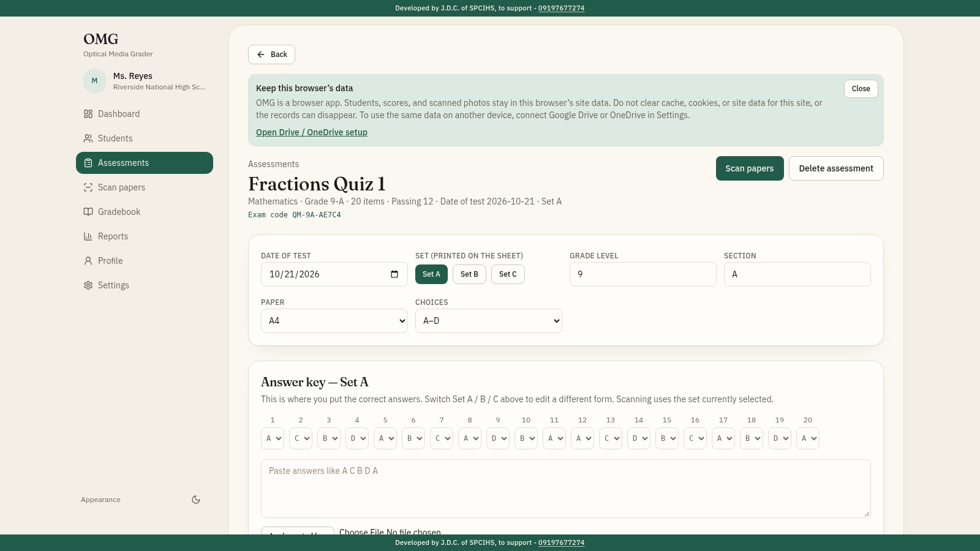Click the Fractions Quiz 1 heading

[x=317, y=184]
